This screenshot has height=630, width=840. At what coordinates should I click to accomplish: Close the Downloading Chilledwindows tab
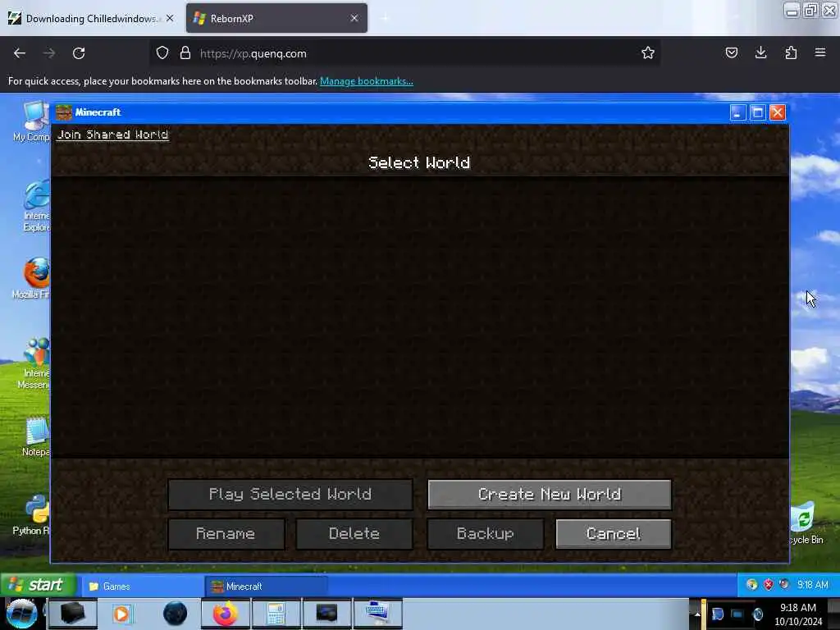point(170,19)
